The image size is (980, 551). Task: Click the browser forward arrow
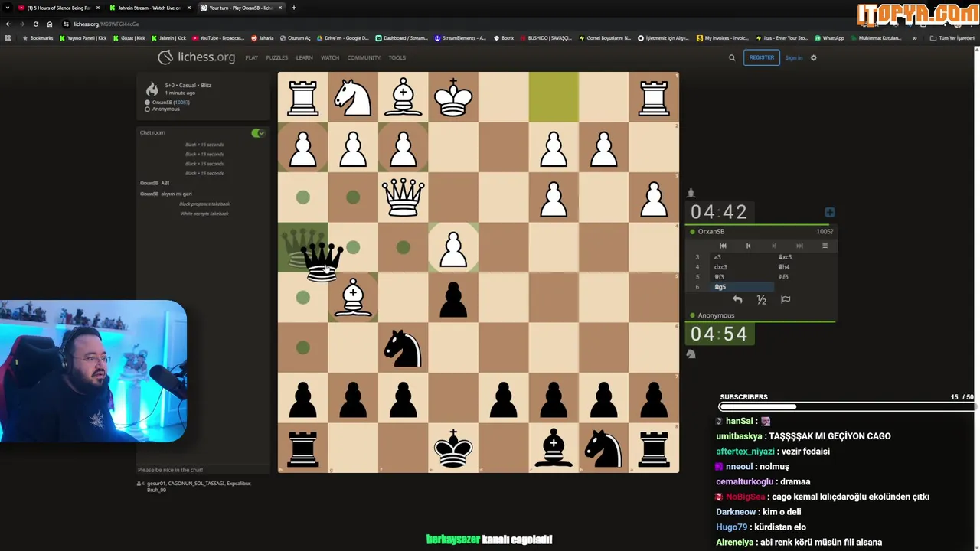pos(21,24)
